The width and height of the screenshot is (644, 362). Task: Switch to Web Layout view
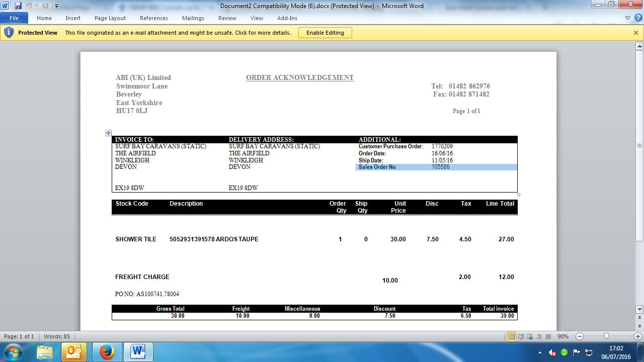tap(529, 336)
